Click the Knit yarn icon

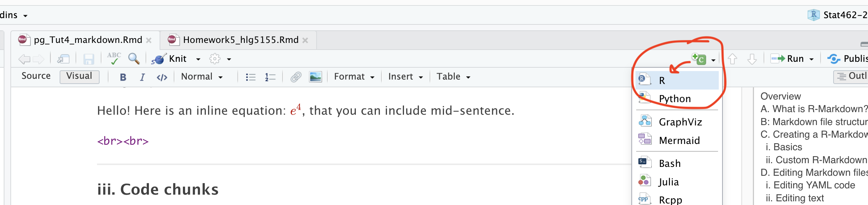pos(158,59)
